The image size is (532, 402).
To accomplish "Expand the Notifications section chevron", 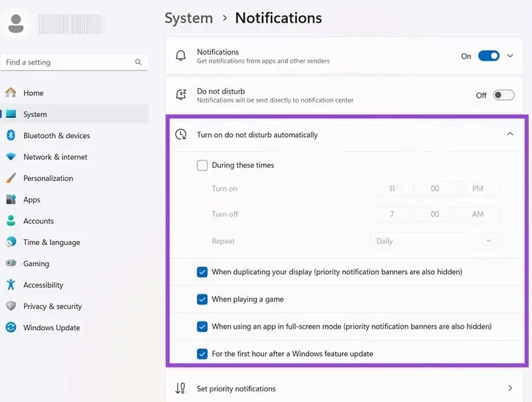I will click(510, 56).
